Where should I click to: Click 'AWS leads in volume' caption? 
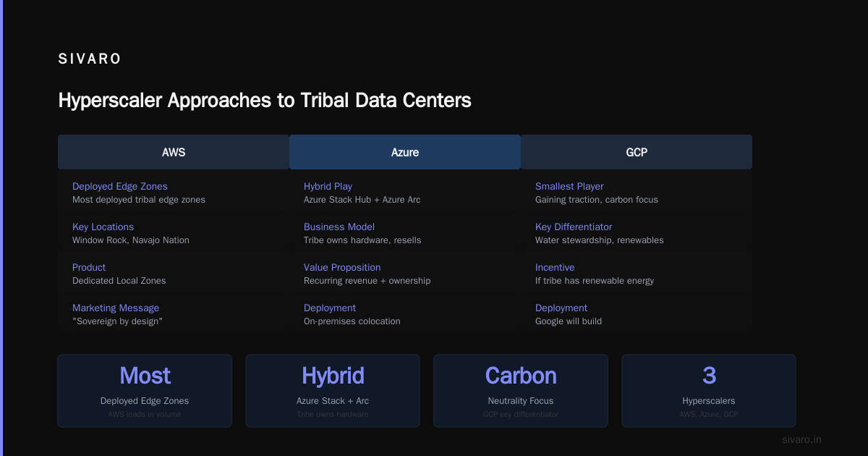point(145,415)
